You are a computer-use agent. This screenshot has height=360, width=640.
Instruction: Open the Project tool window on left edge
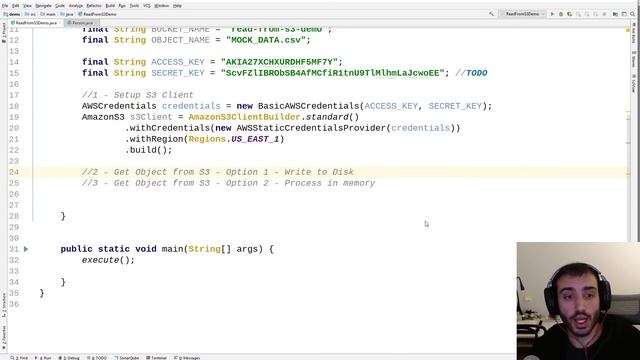4,33
